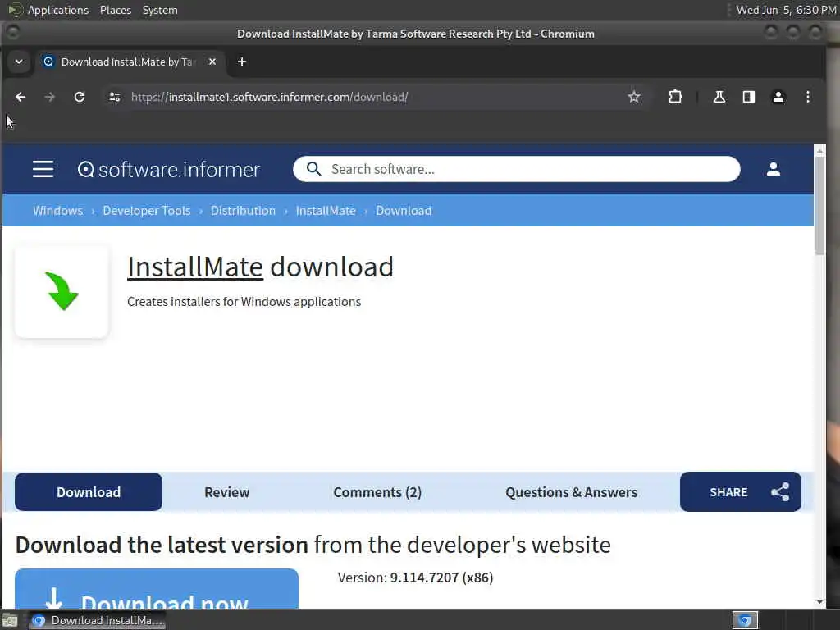Close the Download InstallMate tab

(212, 62)
